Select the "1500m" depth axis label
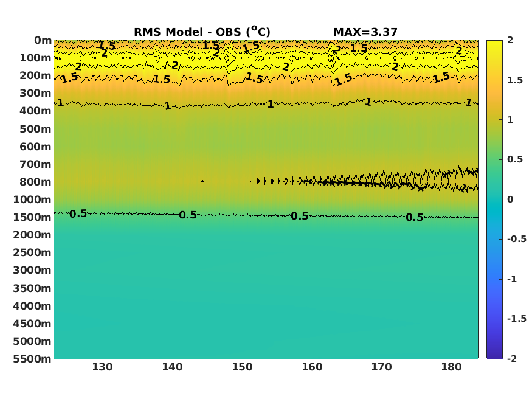The image size is (532, 399). [x=32, y=217]
